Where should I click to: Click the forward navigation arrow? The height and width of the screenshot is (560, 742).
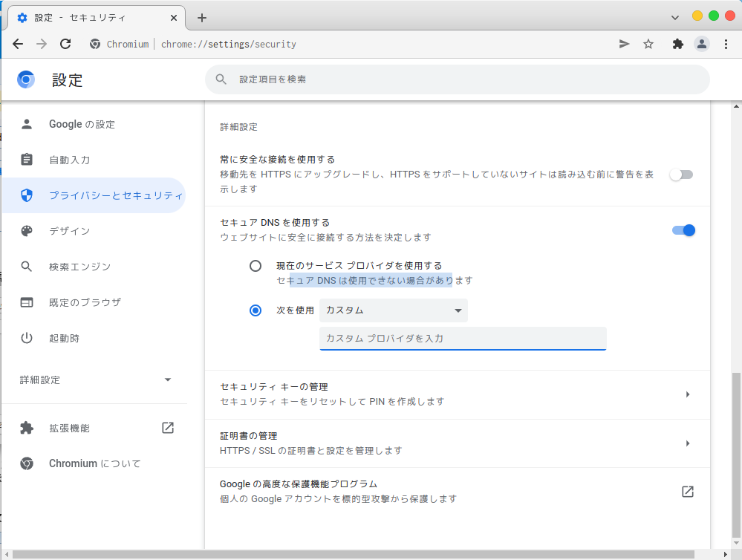(42, 44)
